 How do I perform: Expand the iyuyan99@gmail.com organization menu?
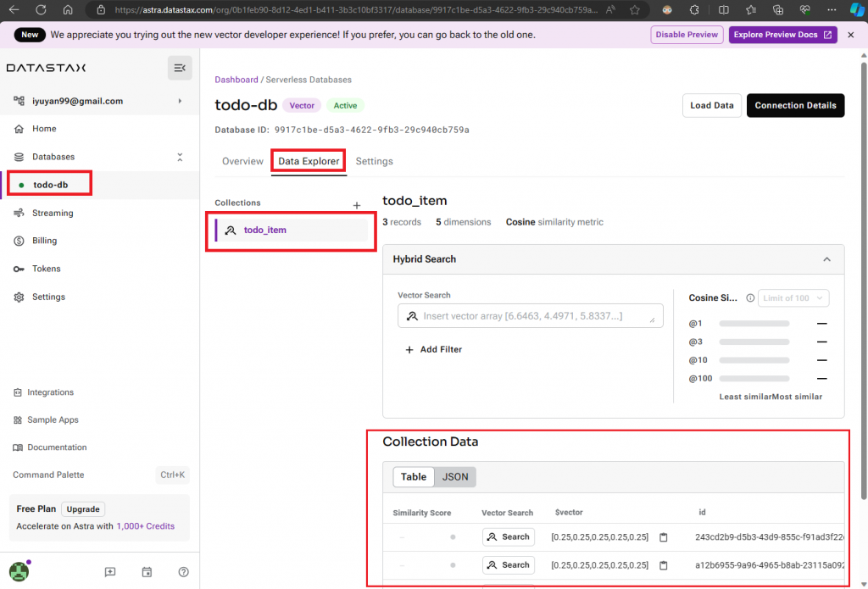click(100, 101)
